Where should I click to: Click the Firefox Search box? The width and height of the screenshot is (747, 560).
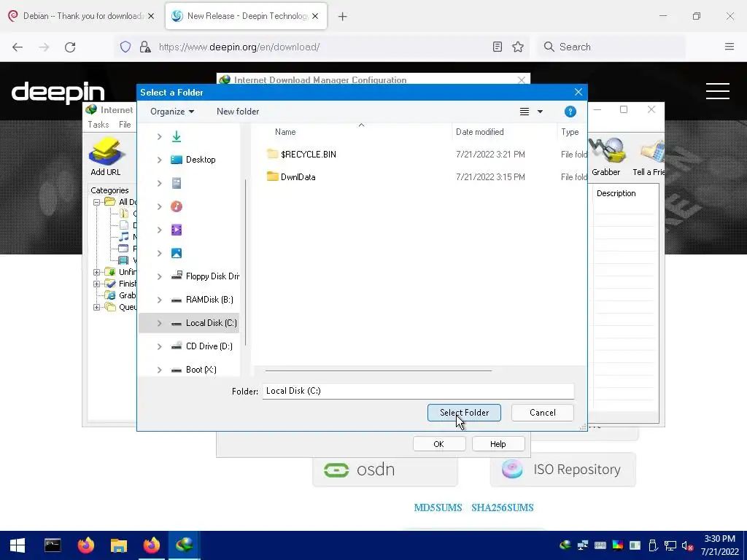611,47
